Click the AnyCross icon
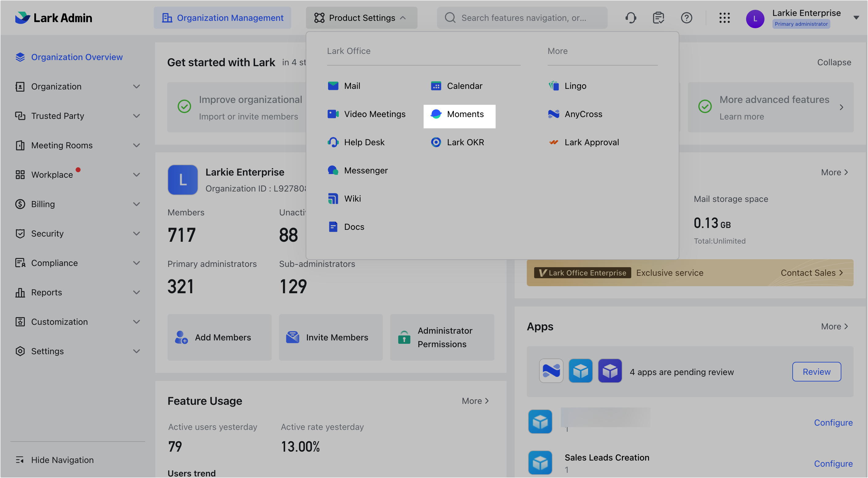This screenshot has height=478, width=868. pos(553,114)
